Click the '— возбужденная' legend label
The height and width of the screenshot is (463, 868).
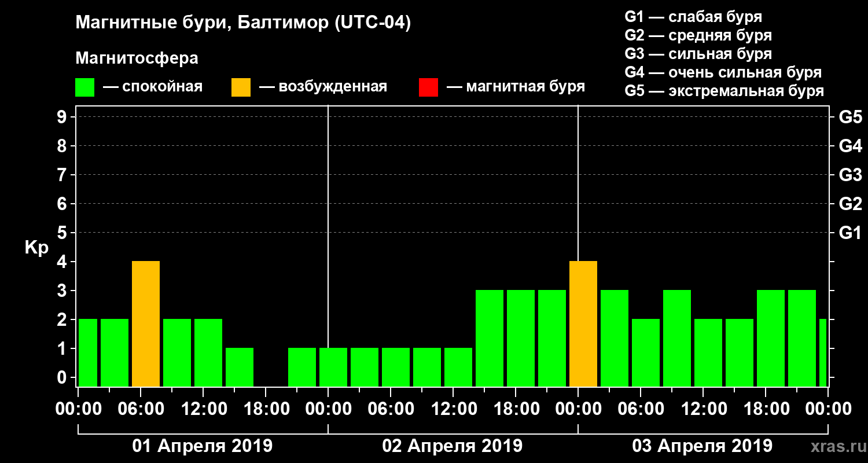pos(323,87)
